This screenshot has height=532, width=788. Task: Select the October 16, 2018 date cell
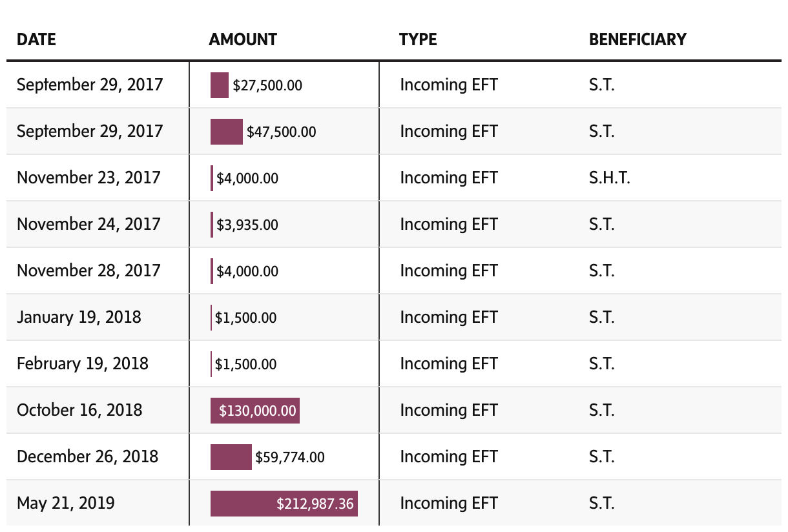(79, 411)
